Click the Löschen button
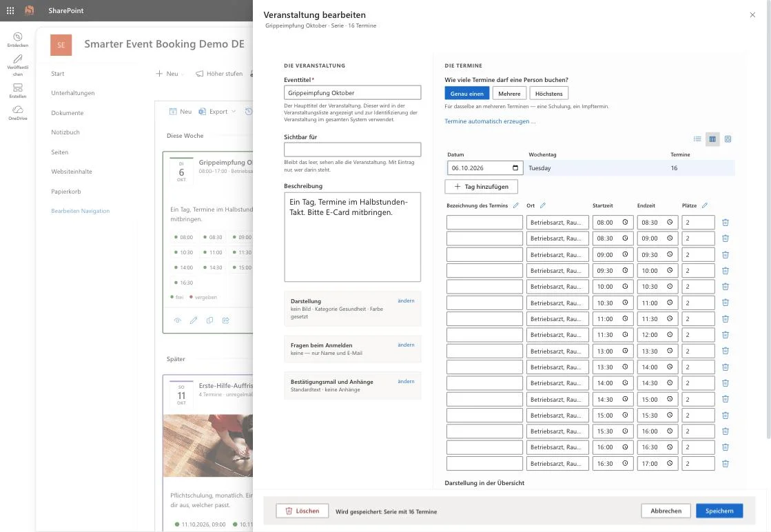The height and width of the screenshot is (532, 771). 302,511
